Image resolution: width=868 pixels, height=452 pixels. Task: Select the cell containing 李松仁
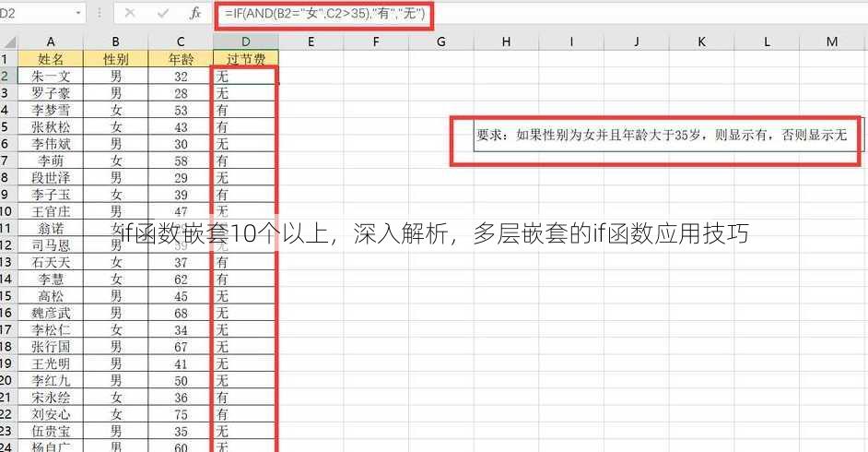point(51,329)
